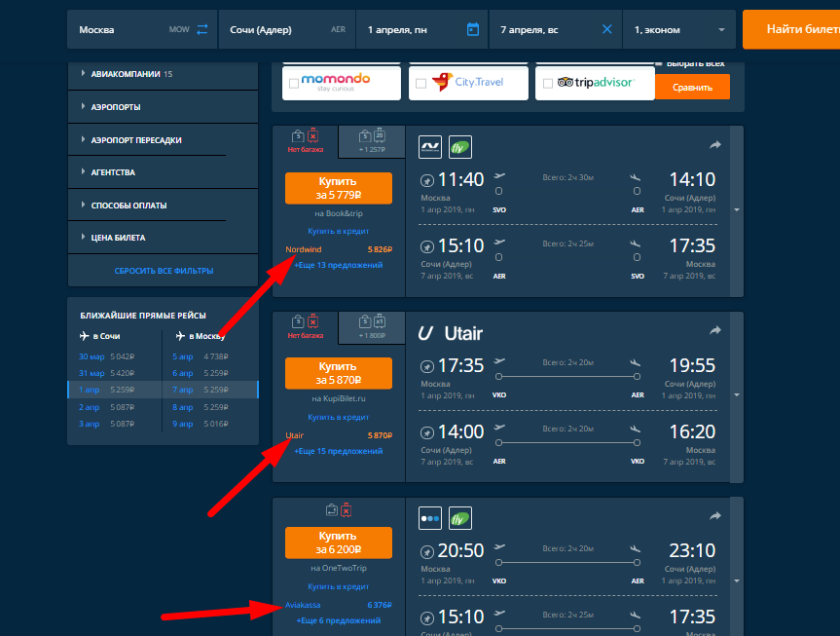Click pin icon next to 20:50 departure

[x=427, y=552]
